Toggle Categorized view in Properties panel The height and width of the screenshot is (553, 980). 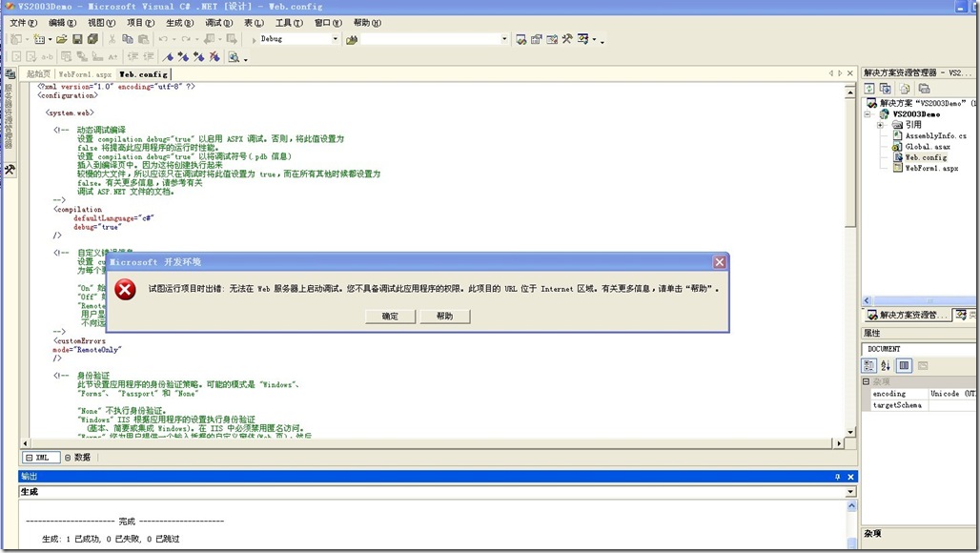click(868, 365)
